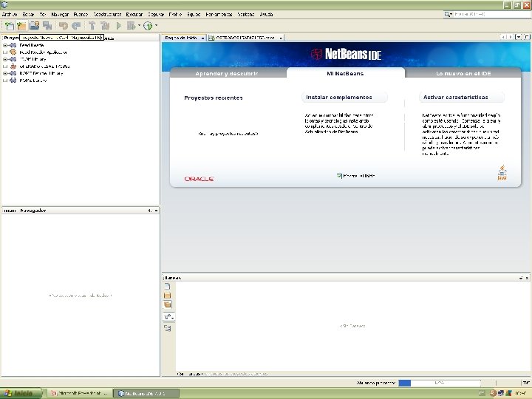Click the Build Project hammer icon
The width and height of the screenshot is (532, 399).
[x=92, y=25]
